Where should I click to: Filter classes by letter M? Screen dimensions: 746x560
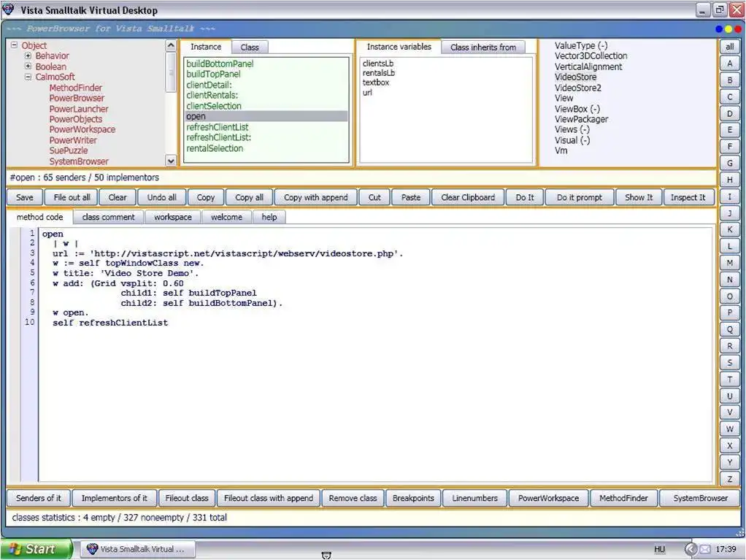[729, 263]
